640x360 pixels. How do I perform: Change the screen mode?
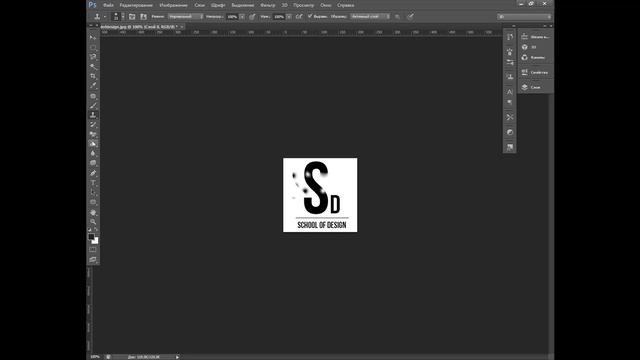tap(93, 260)
